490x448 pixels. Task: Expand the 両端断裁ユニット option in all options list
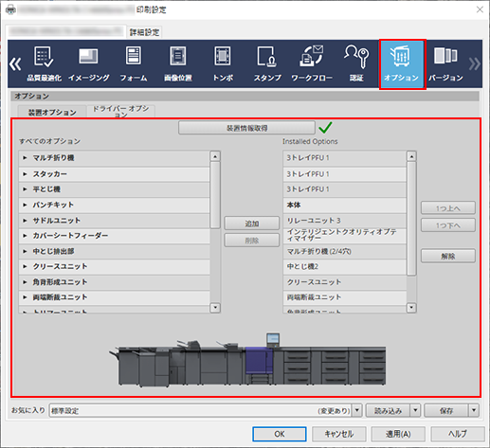[x=25, y=296]
